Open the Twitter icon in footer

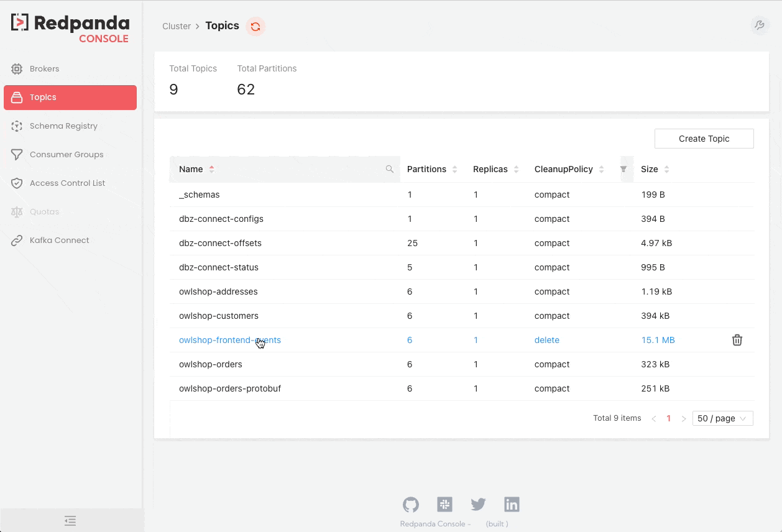478,504
